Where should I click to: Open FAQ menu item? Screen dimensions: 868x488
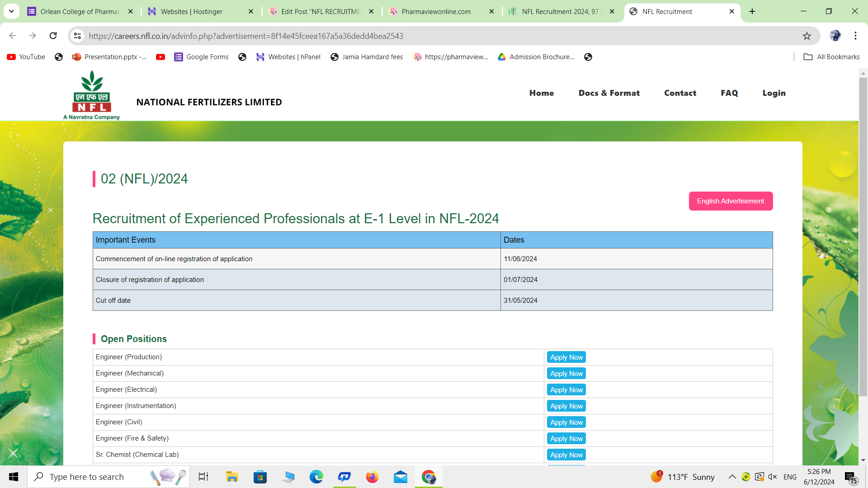pyautogui.click(x=729, y=93)
